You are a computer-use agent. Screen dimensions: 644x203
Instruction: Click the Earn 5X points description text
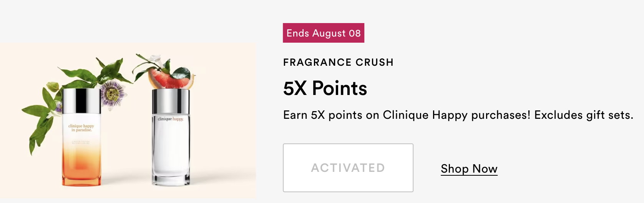coord(458,115)
